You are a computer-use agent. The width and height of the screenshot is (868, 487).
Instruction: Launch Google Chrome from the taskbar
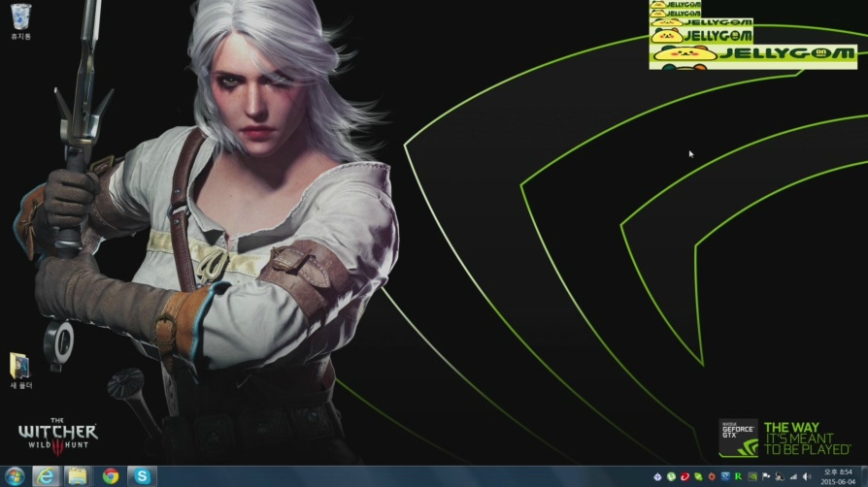click(111, 476)
